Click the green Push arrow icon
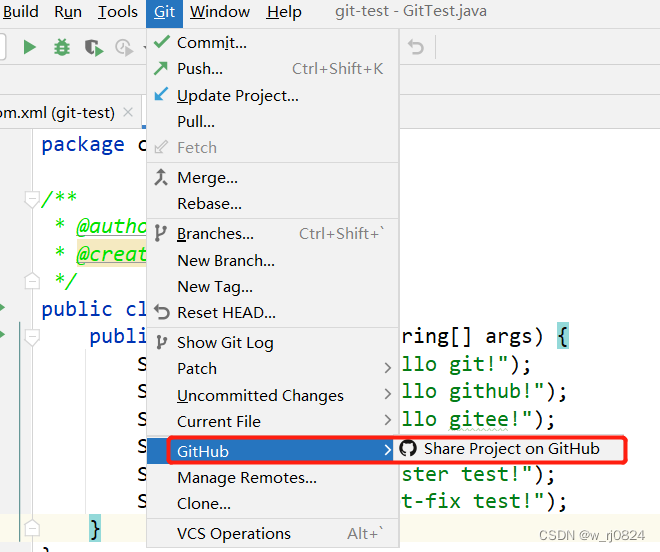 tap(161, 68)
